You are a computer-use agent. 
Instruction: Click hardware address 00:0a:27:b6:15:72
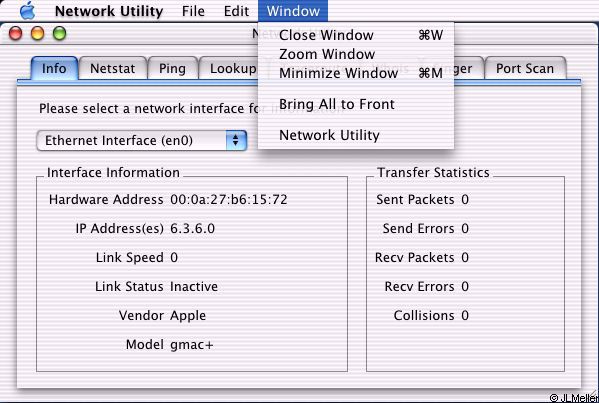coord(229,200)
